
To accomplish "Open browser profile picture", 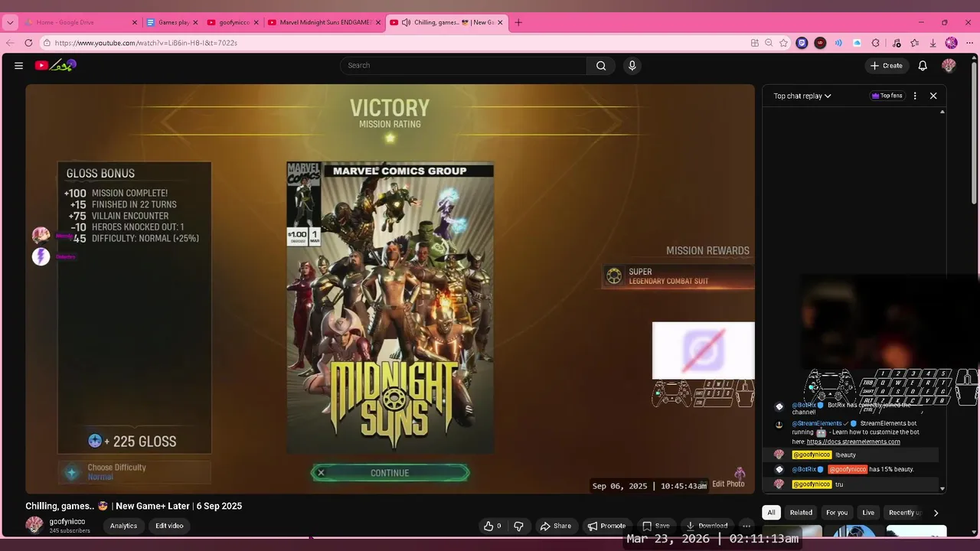I will coord(951,43).
